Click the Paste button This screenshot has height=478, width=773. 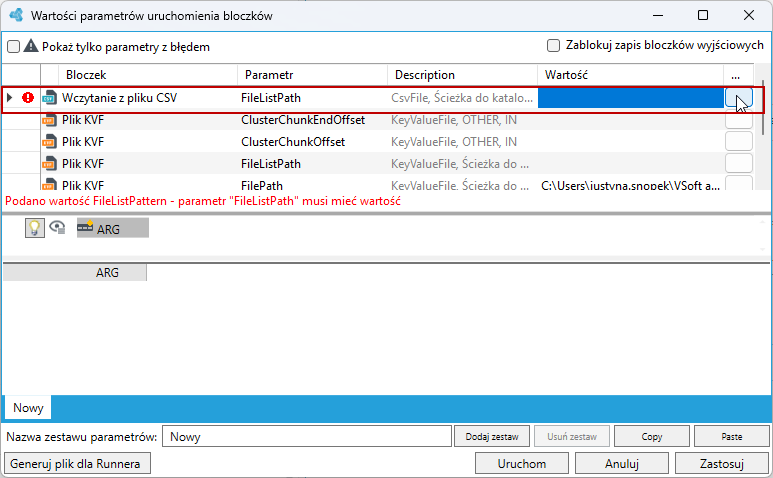(x=732, y=437)
